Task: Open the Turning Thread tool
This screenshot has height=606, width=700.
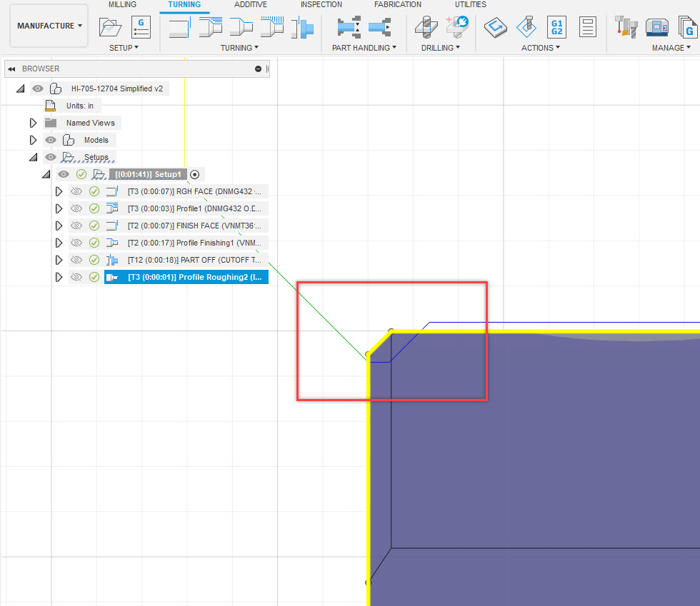Action: click(272, 28)
